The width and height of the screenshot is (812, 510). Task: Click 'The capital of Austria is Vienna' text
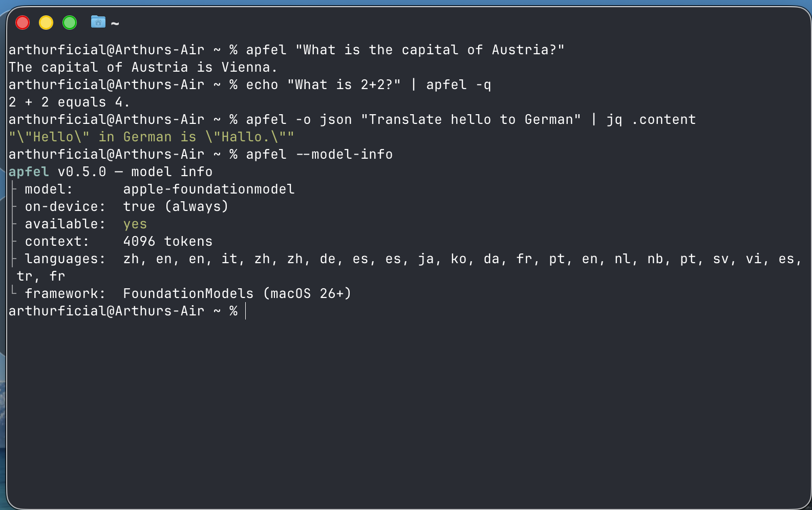pos(142,67)
